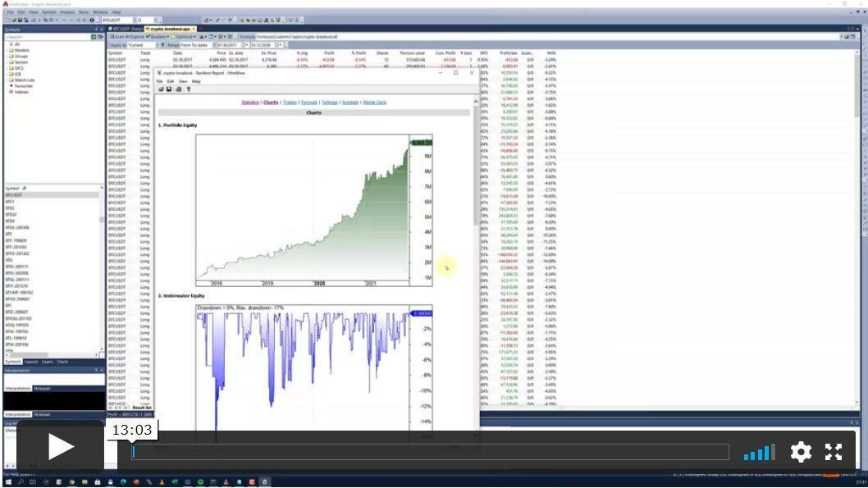Click the Explore button in the Analysis toolbar
Screen dimensions: 868x488
135,37
